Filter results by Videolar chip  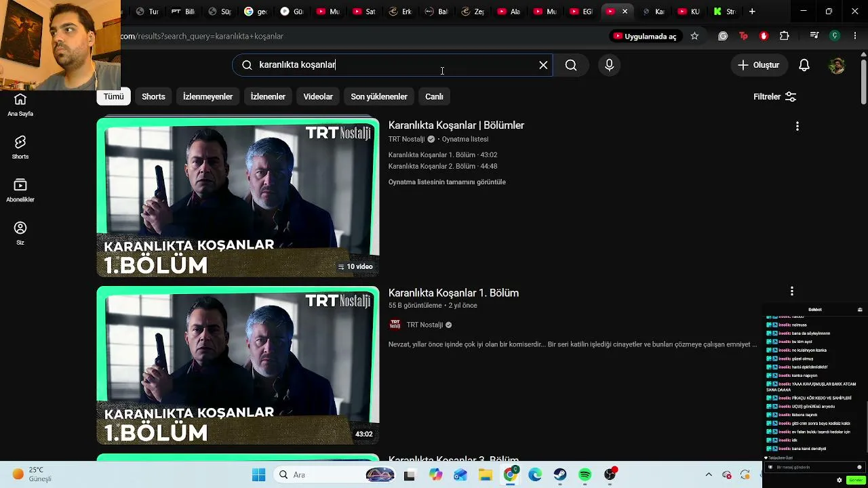tap(318, 97)
